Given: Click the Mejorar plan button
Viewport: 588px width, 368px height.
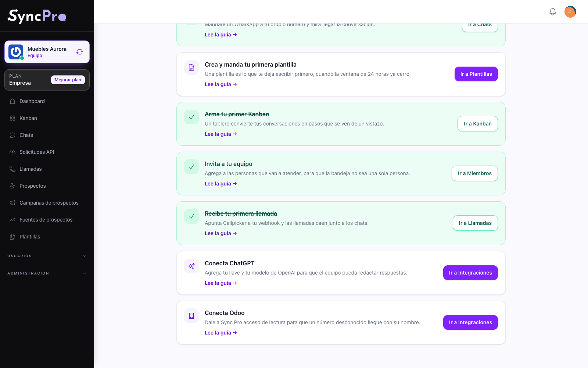Looking at the screenshot, I should point(68,80).
